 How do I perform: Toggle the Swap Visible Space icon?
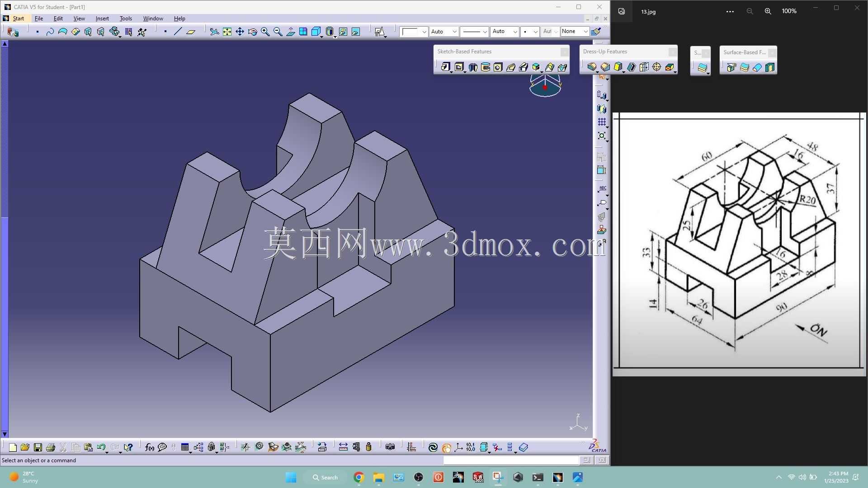356,32
